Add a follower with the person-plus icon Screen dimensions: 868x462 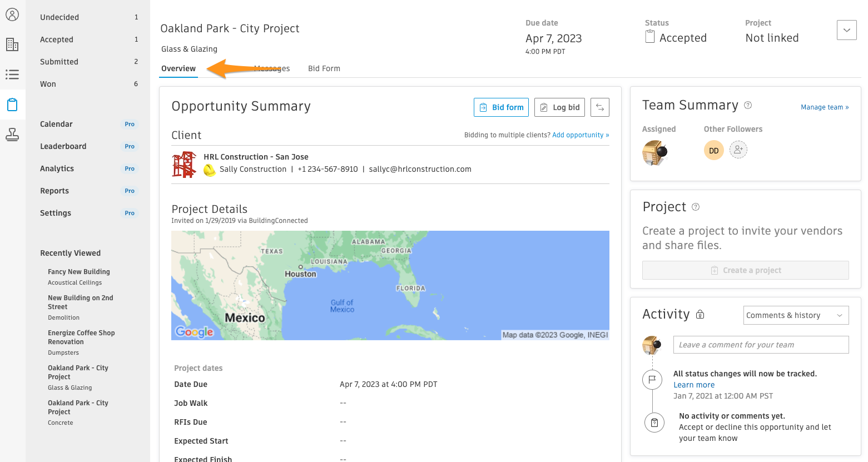(x=738, y=150)
